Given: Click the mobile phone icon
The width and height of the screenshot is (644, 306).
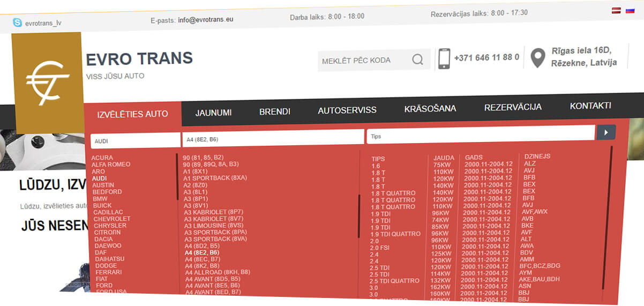Looking at the screenshot, I should coord(444,58).
